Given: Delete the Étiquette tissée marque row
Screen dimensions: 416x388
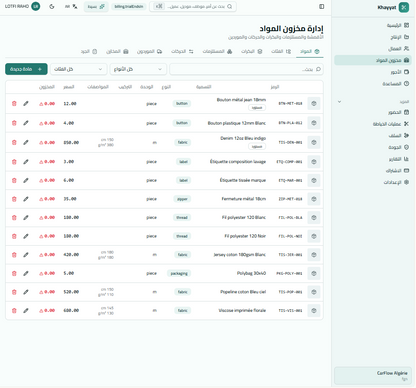Looking at the screenshot, I should tap(14, 180).
